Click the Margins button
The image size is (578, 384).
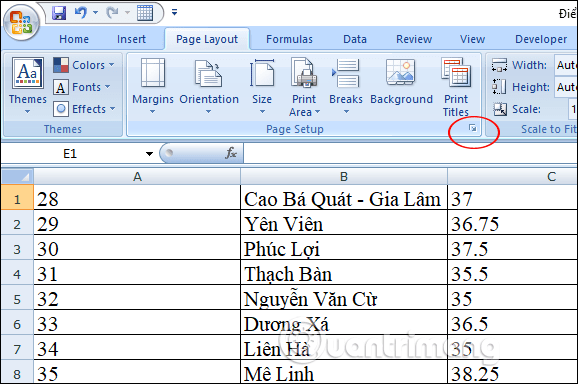click(153, 86)
